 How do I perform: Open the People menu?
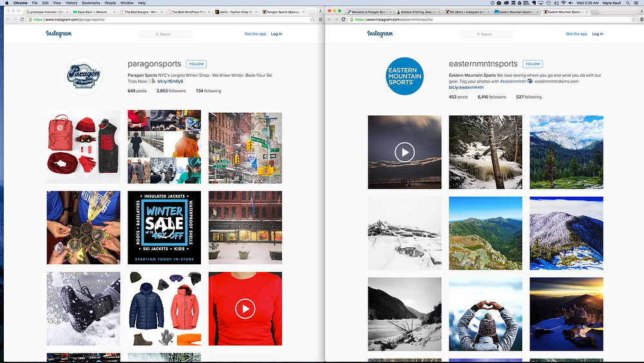[110, 3]
